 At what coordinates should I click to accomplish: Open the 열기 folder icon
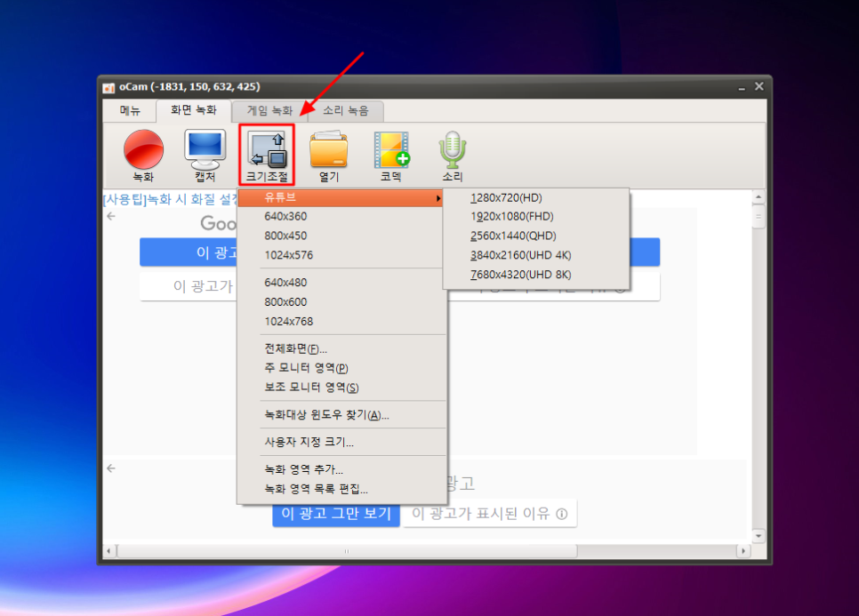click(329, 155)
